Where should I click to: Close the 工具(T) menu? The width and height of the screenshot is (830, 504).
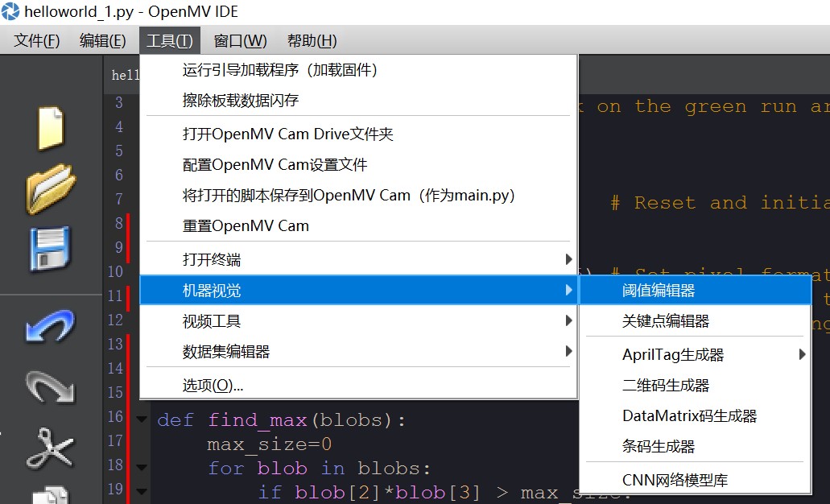coord(170,41)
